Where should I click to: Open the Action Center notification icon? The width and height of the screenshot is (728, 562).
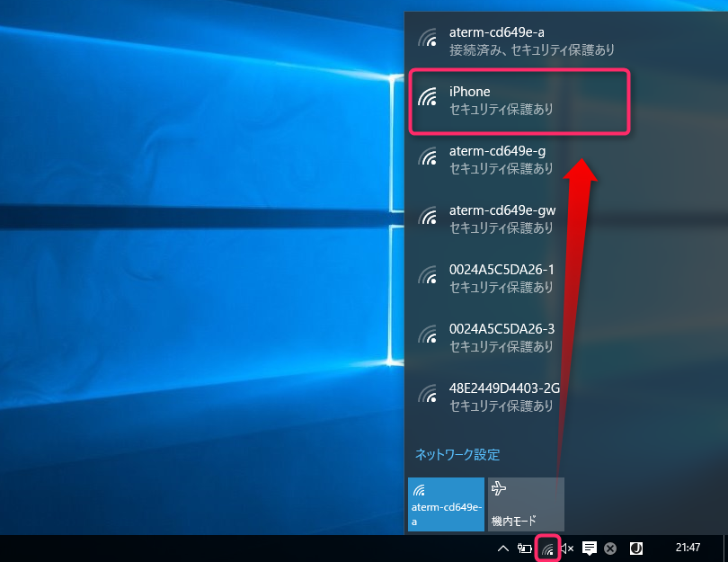click(x=590, y=549)
